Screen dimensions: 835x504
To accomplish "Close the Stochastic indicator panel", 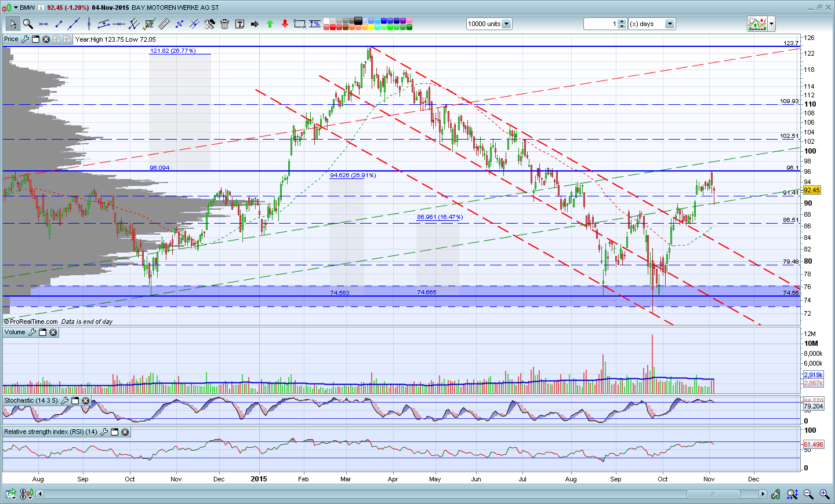I will [85, 401].
